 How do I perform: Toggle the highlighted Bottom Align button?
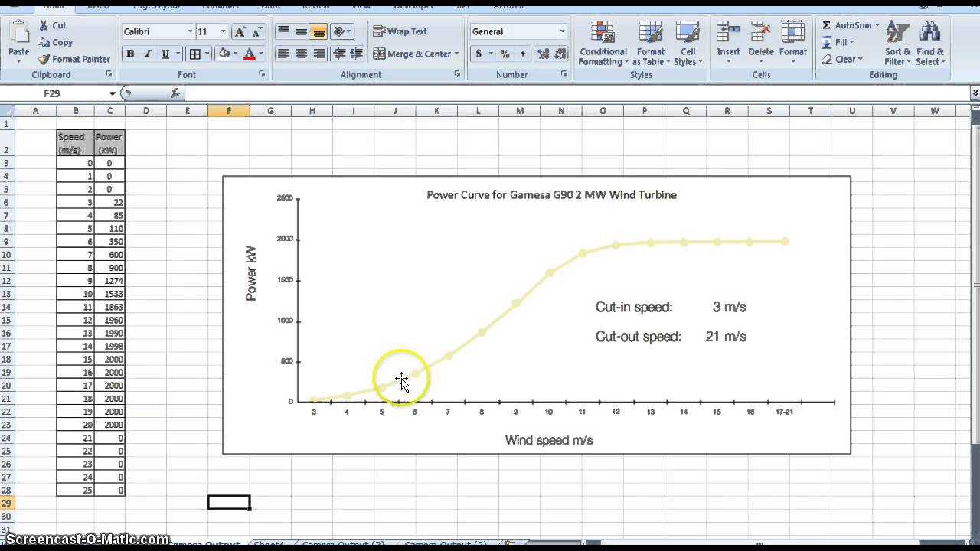318,31
